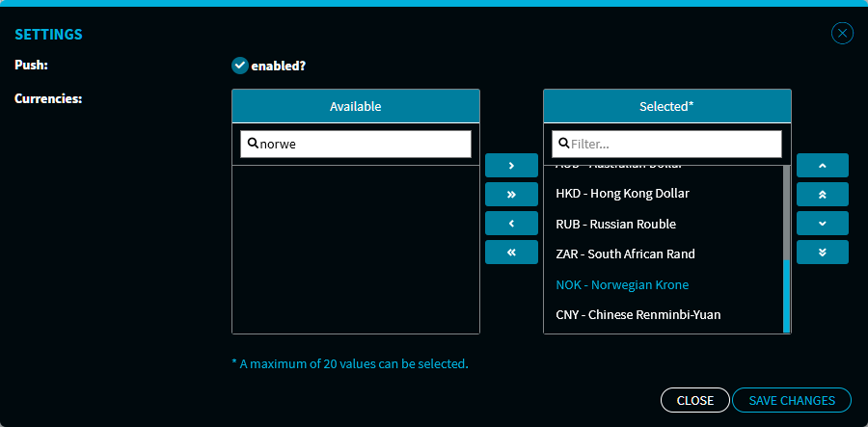Image resolution: width=868 pixels, height=427 pixels.
Task: Move selected currency to bottom of list
Action: click(822, 253)
